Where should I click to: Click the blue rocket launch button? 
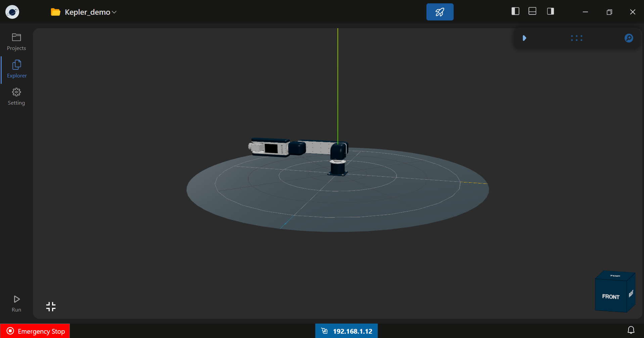click(x=440, y=12)
